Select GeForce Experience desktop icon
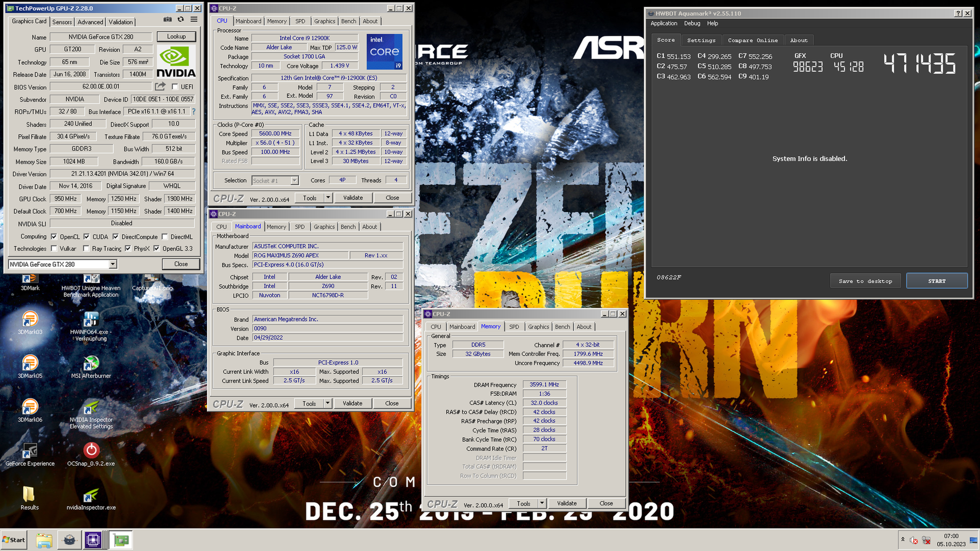The width and height of the screenshot is (980, 551). click(30, 454)
